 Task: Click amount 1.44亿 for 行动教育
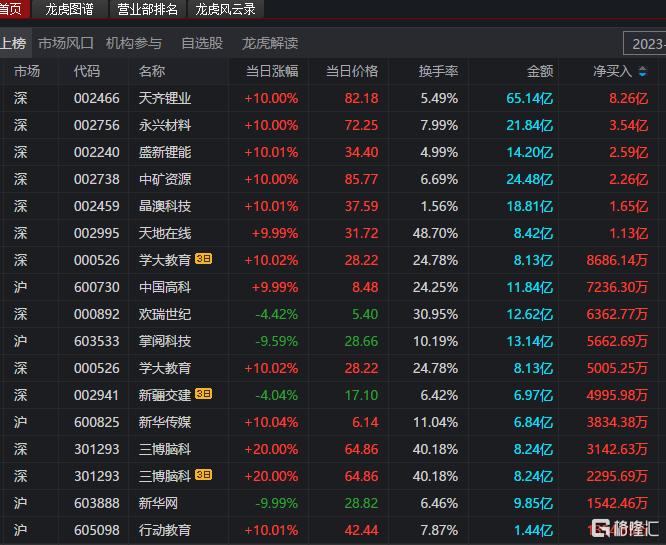pos(533,530)
